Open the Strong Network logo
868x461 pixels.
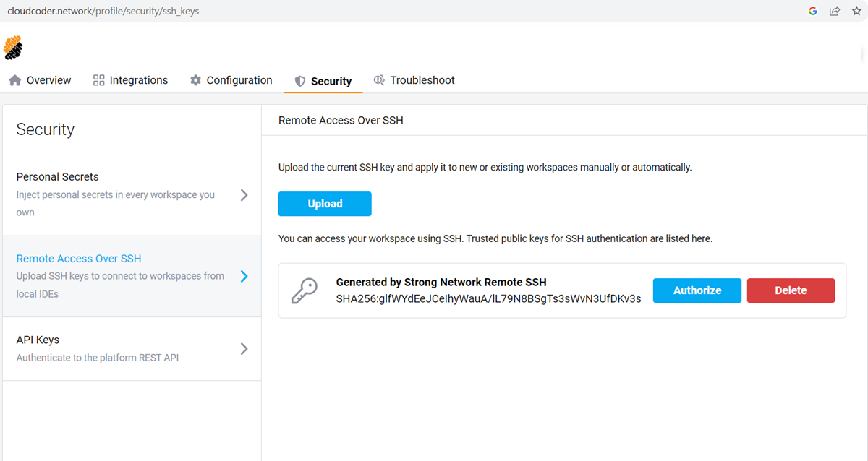(13, 47)
